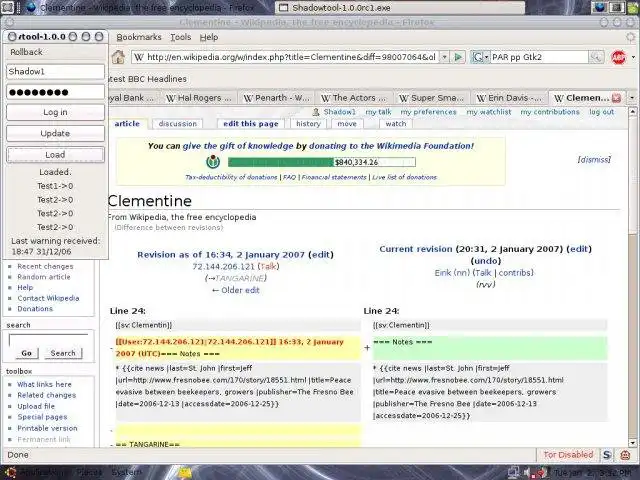Click the user icon next to Shadow1
Viewport: 640px width, 480px height.
316,112
